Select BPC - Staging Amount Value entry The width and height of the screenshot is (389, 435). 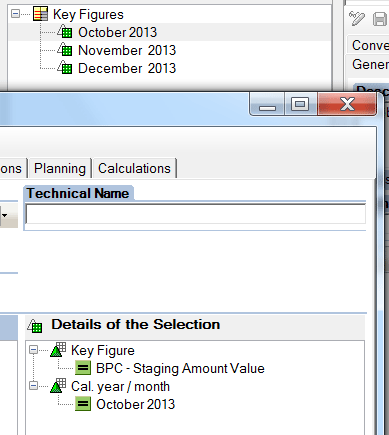[x=180, y=368]
